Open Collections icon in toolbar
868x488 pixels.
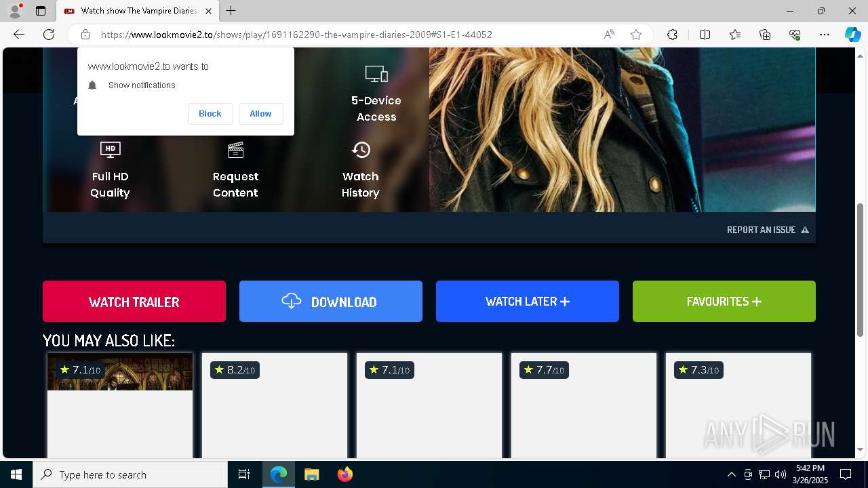765,35
